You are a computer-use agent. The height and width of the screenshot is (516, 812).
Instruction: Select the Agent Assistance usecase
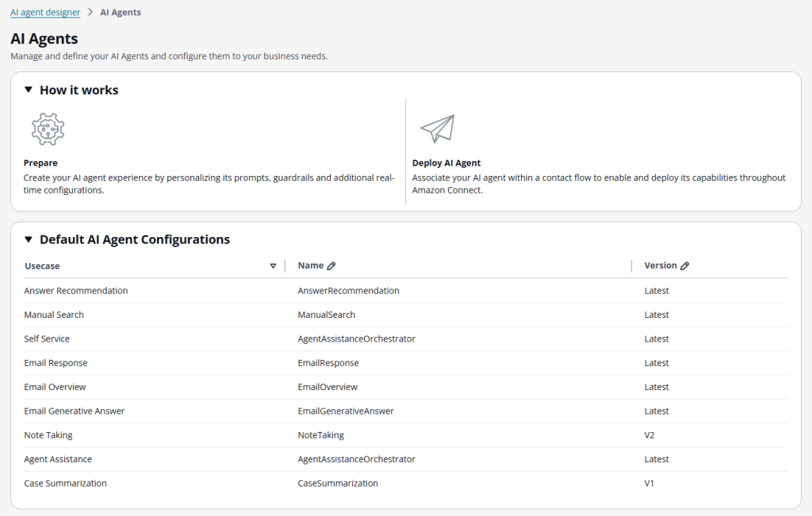click(x=57, y=459)
